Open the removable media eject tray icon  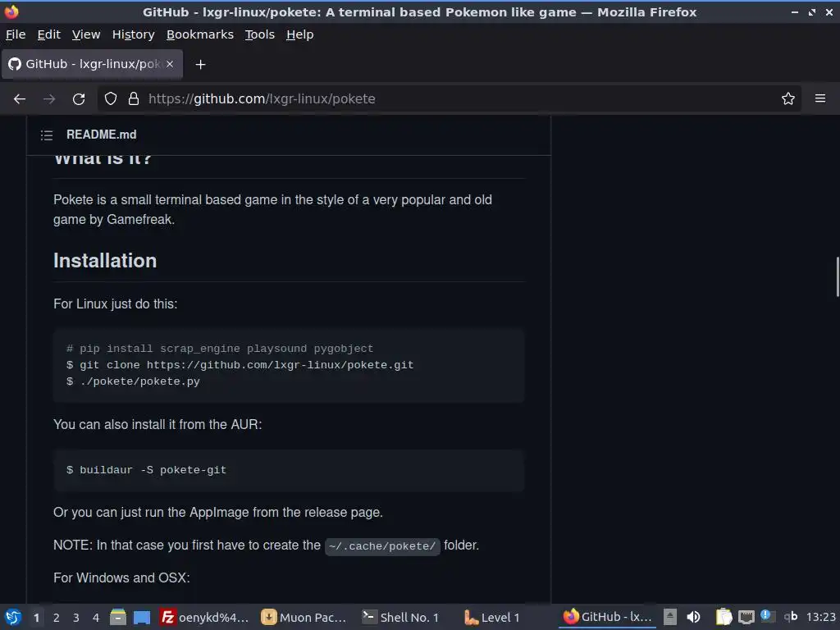pos(669,617)
